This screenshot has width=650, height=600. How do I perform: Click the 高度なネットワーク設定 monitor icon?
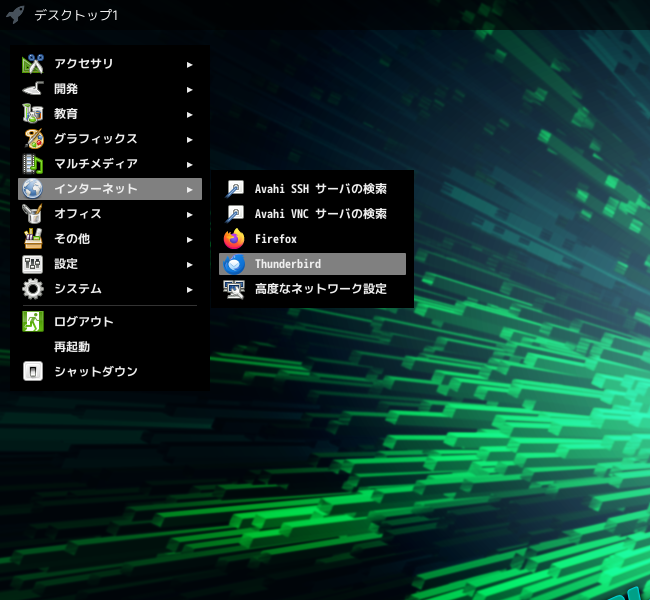[234, 289]
